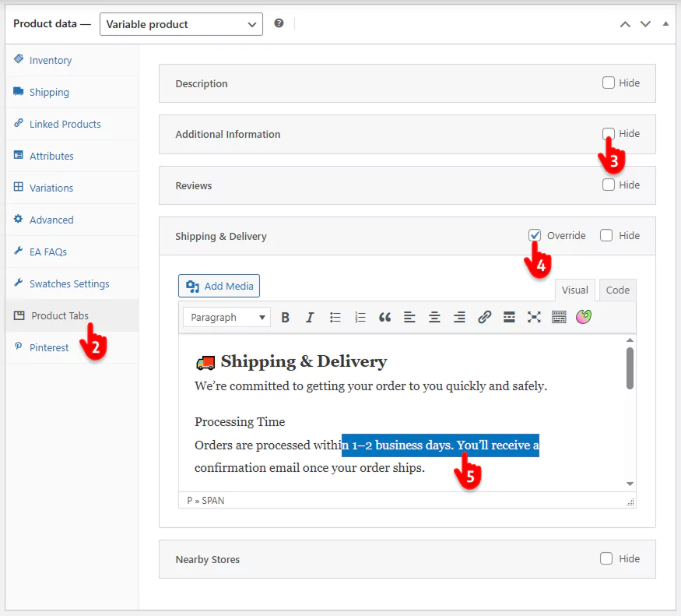Insert Read More tag icon
681x616 pixels.
click(x=509, y=318)
